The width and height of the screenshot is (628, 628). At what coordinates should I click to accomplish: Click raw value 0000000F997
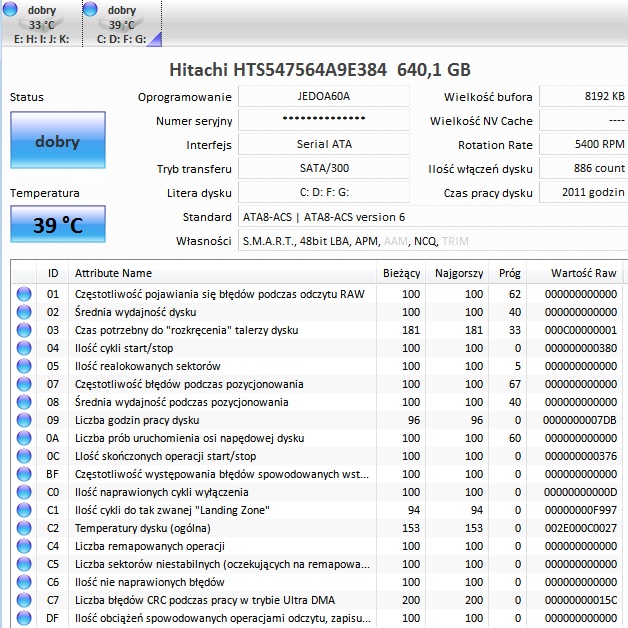click(581, 510)
